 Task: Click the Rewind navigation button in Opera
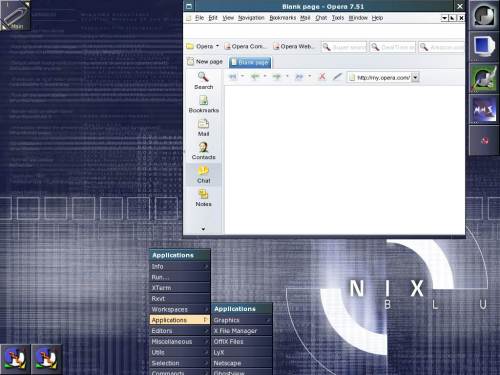(x=233, y=77)
